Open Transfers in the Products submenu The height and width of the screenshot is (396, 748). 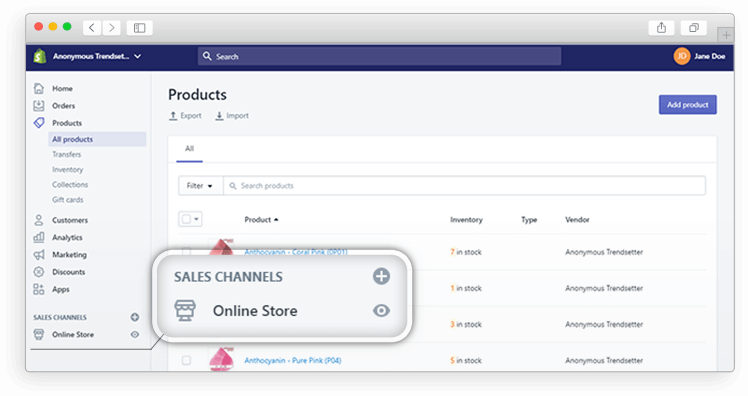click(x=66, y=154)
